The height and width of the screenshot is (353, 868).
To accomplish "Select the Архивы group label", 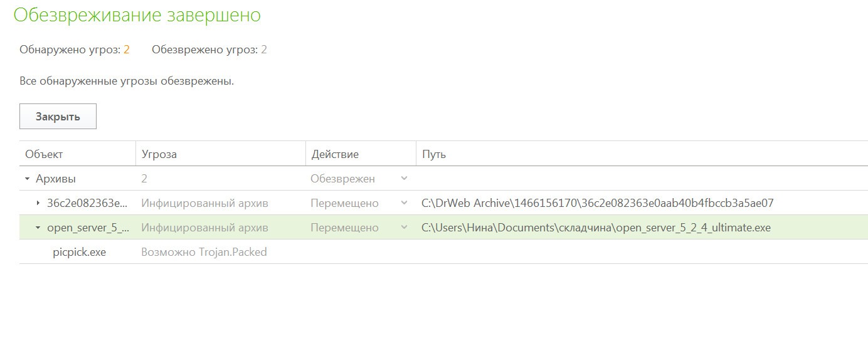I will click(x=55, y=179).
